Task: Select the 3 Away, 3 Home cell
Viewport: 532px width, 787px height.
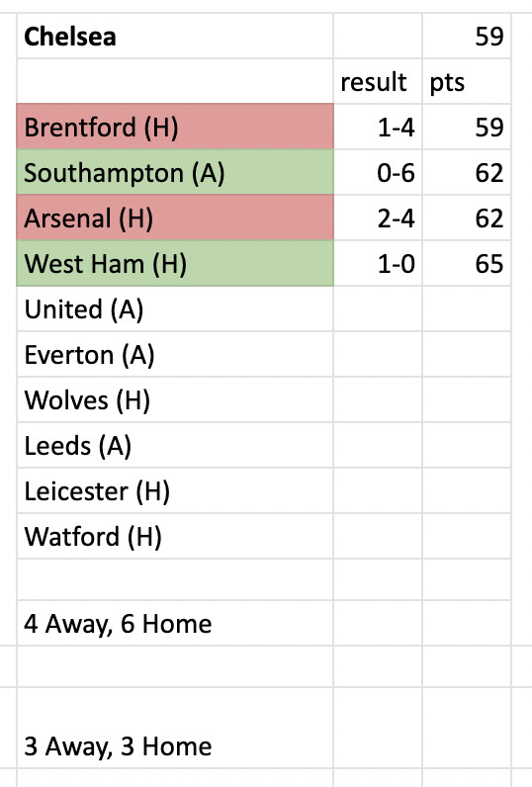Action: pyautogui.click(x=175, y=728)
